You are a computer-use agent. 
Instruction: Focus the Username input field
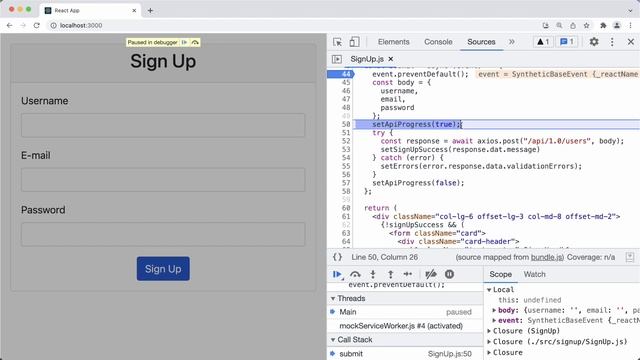[163, 125]
